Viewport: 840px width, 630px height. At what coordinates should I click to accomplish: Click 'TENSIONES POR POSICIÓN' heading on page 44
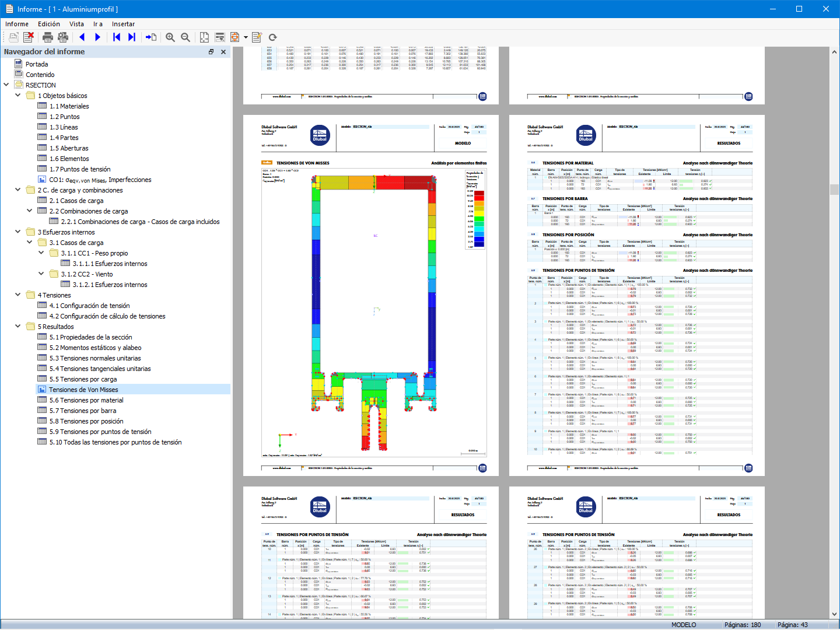[568, 235]
